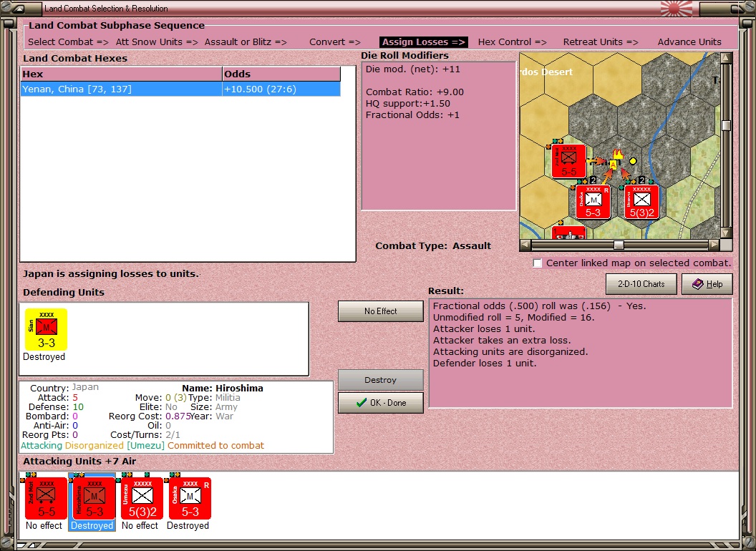
Task: Click the Hex Control subphase step
Action: [x=512, y=42]
